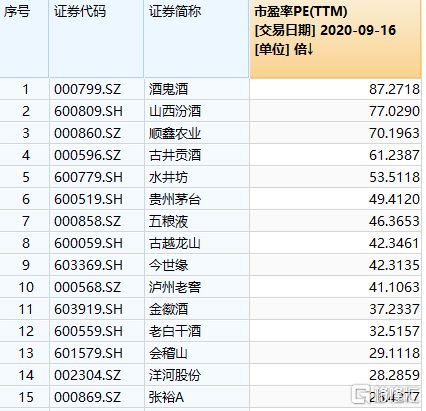Select stock code 600559.SH

click(x=88, y=331)
